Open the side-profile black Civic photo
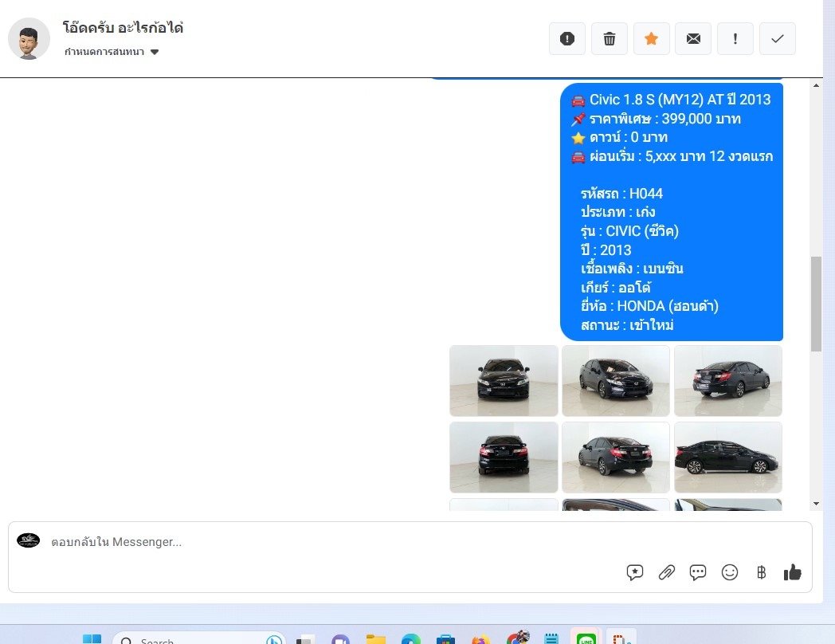 tap(727, 457)
